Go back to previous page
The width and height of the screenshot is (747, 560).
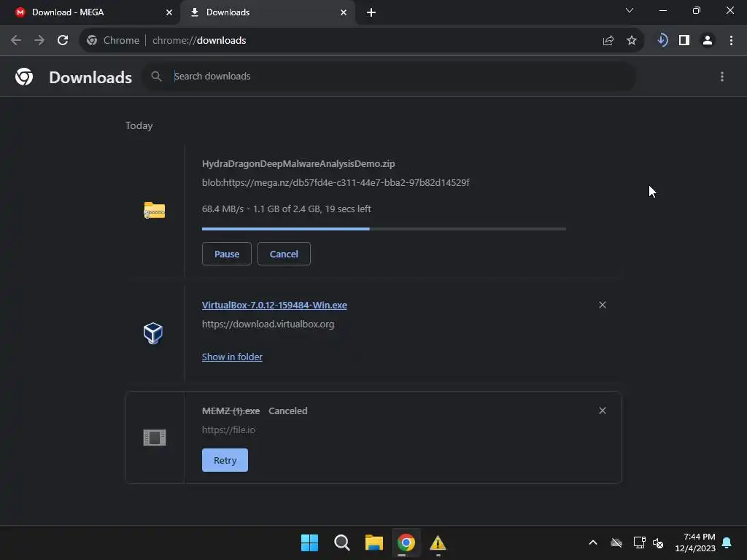(x=16, y=41)
